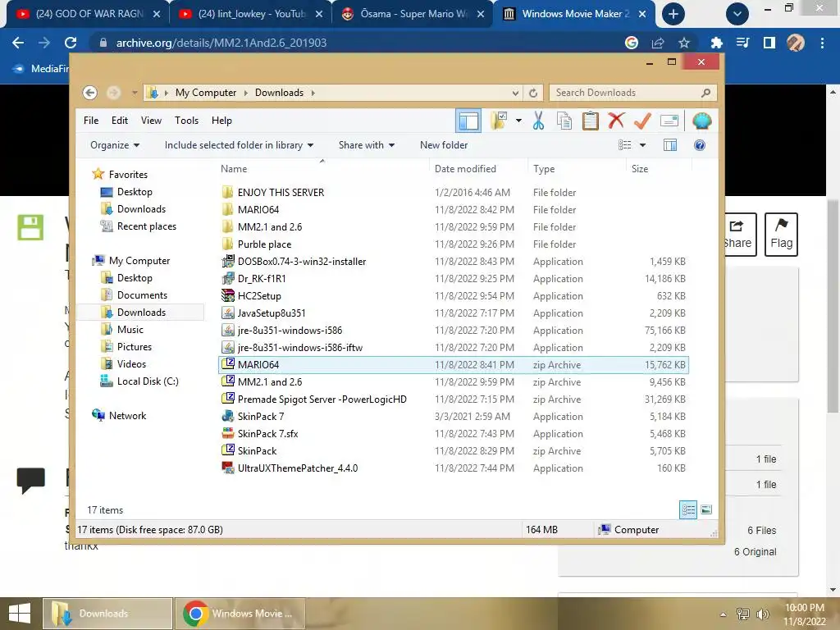Click the volume speaker tray icon
The height and width of the screenshot is (630, 840).
click(x=762, y=614)
